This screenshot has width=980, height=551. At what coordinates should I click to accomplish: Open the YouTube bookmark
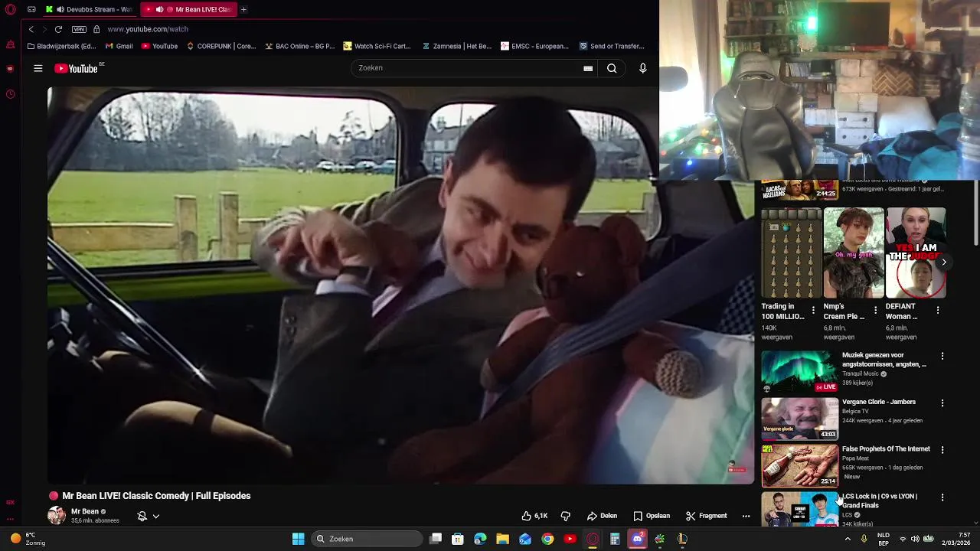(159, 46)
